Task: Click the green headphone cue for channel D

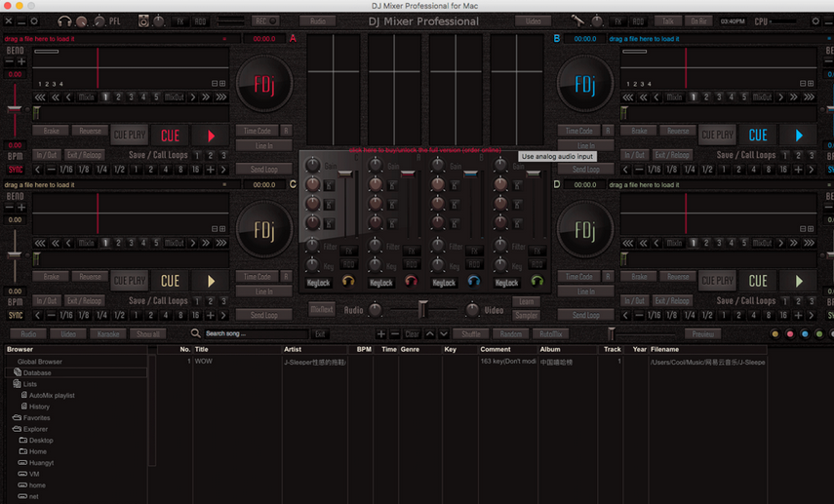Action: (x=536, y=281)
